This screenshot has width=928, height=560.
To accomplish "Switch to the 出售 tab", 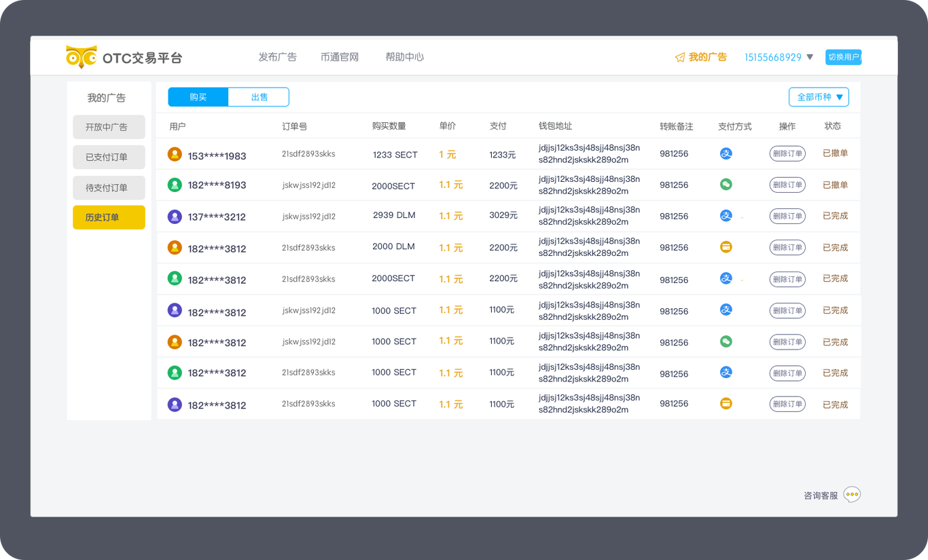I will pyautogui.click(x=259, y=97).
